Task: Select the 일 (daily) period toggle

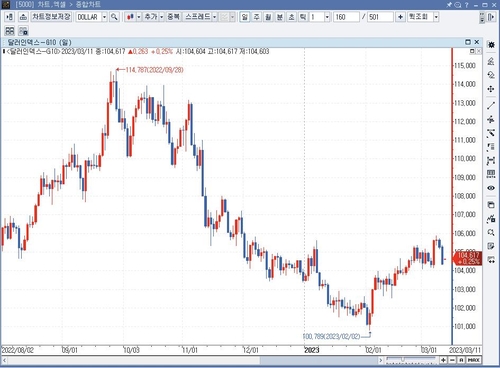Action: (245, 17)
